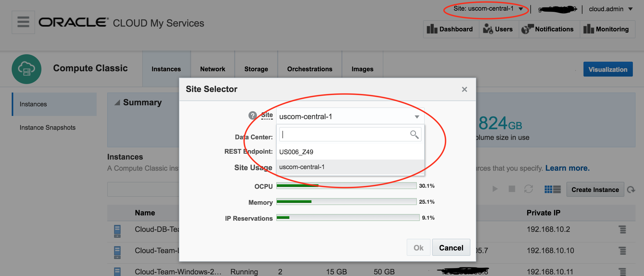
Task: Click the Site help question mark icon
Action: tap(252, 116)
